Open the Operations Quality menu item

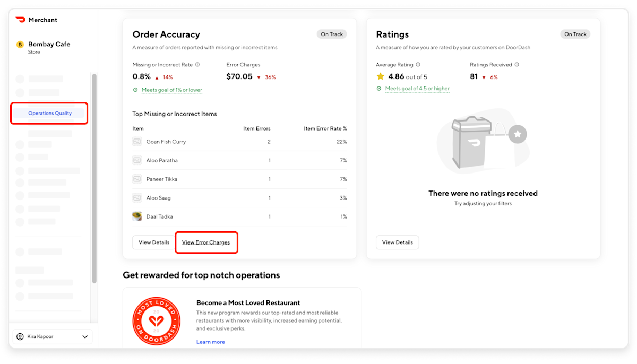[50, 113]
